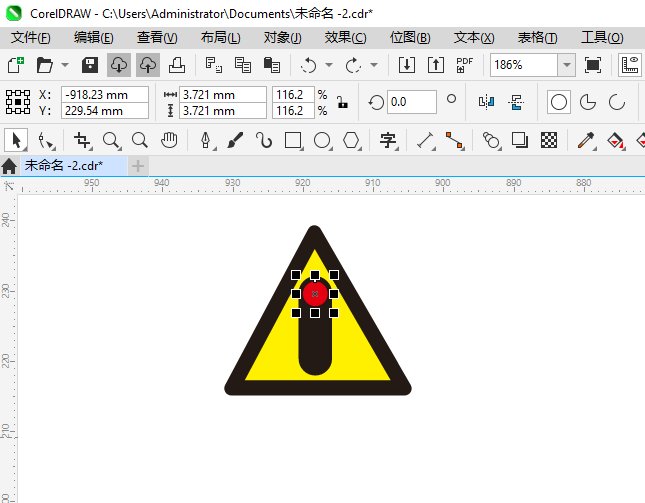Open the 对象(J) menu
Screen dimensions: 645x503
tap(283, 38)
